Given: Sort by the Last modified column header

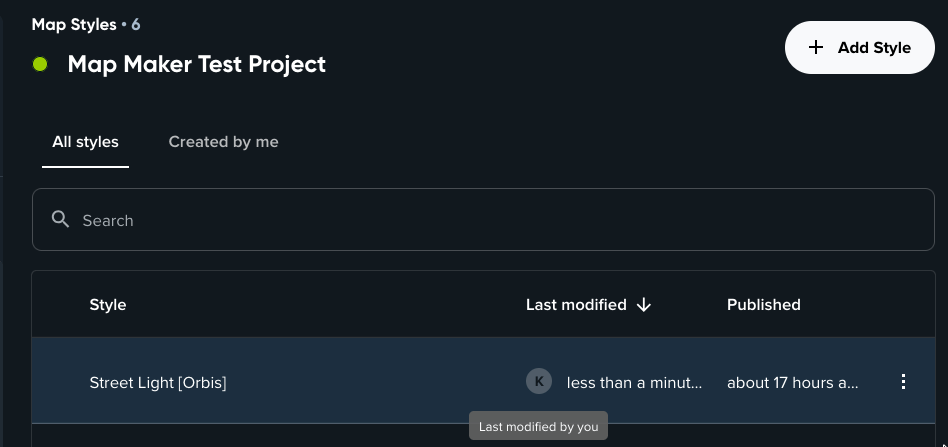Looking at the screenshot, I should [576, 305].
